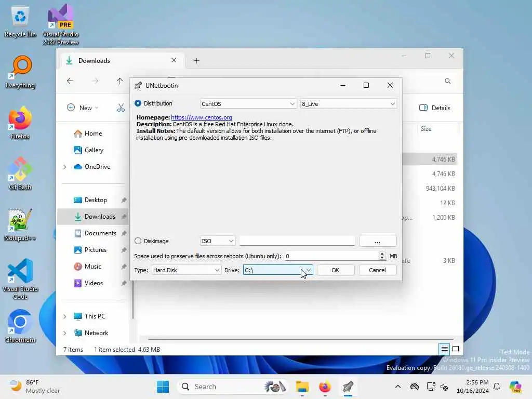Open the ISO image type dropdown
The image size is (532, 399).
(217, 241)
